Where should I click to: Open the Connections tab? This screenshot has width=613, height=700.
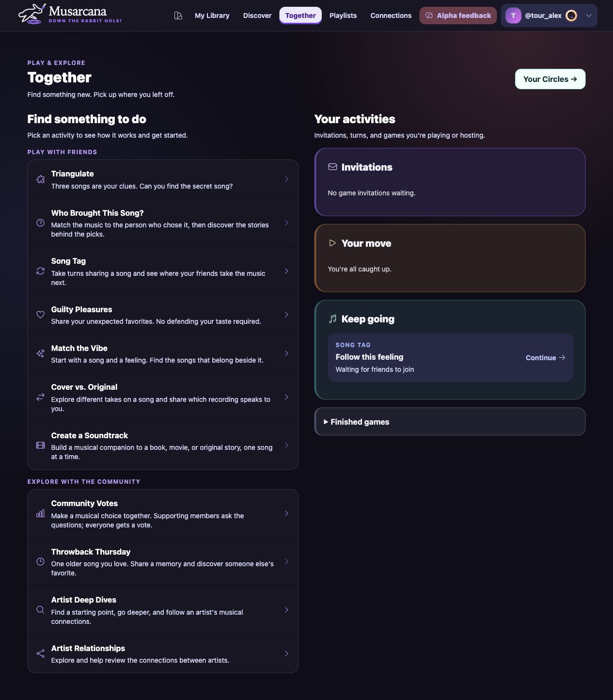tap(391, 16)
